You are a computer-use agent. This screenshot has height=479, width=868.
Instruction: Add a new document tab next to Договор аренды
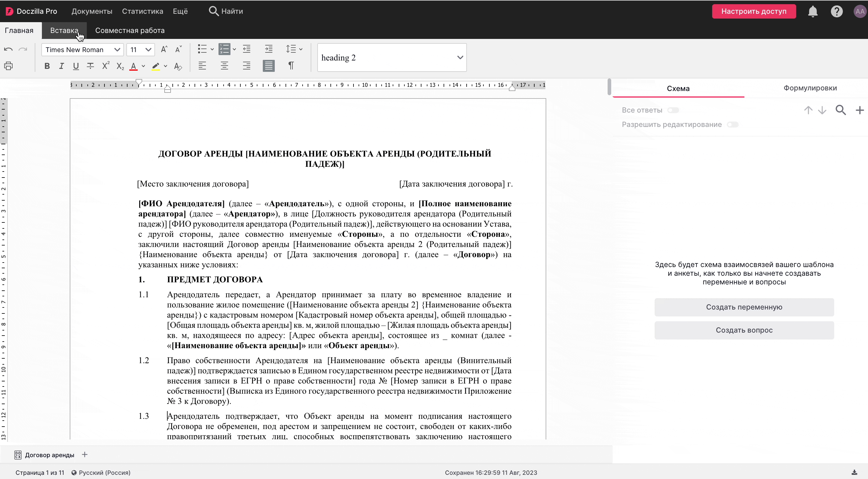click(x=85, y=455)
